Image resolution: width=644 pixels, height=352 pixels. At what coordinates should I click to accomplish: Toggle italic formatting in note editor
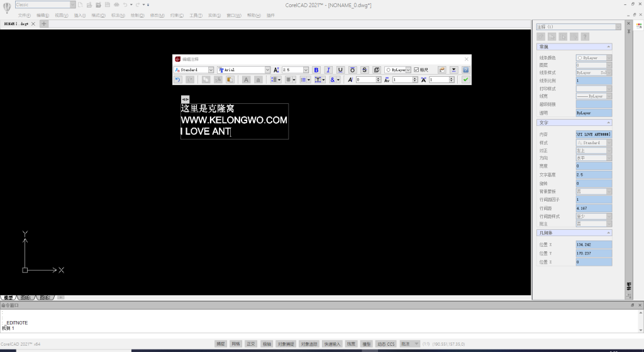(x=328, y=70)
